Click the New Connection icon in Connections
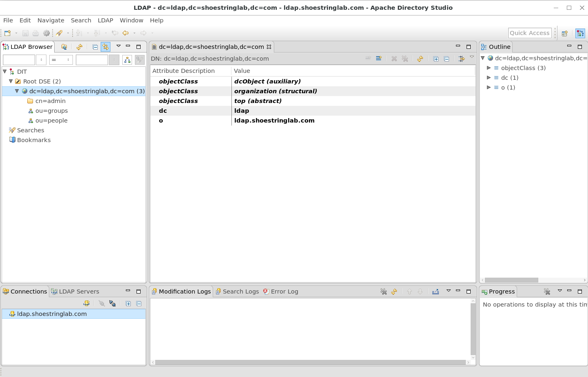This screenshot has height=377, width=588. click(x=87, y=303)
